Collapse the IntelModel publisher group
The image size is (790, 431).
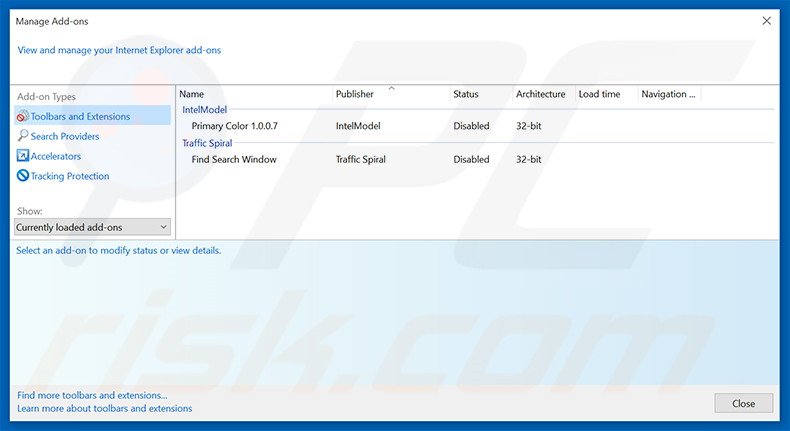(x=204, y=109)
